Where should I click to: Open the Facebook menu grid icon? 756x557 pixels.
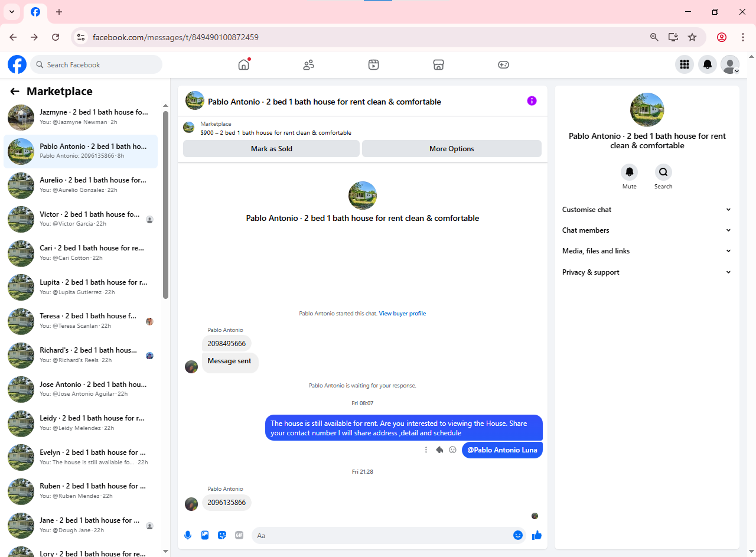(x=685, y=64)
